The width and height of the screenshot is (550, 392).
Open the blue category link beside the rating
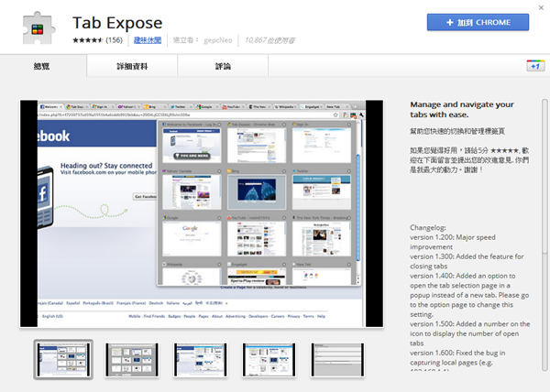click(148, 40)
